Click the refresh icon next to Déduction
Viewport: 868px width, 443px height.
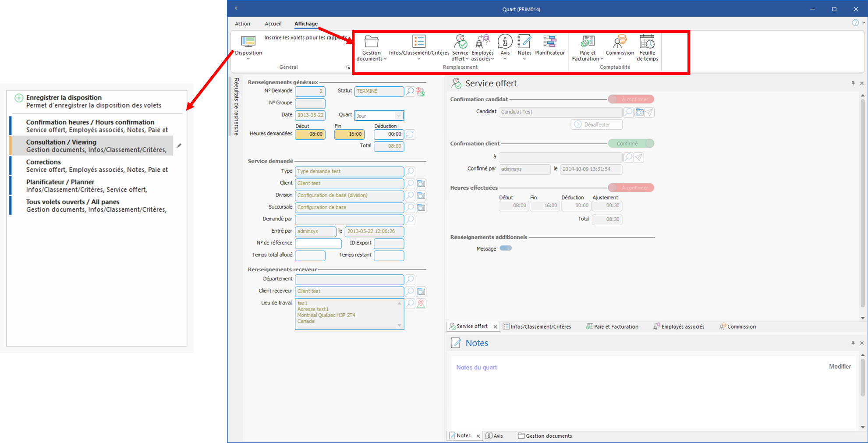click(410, 134)
